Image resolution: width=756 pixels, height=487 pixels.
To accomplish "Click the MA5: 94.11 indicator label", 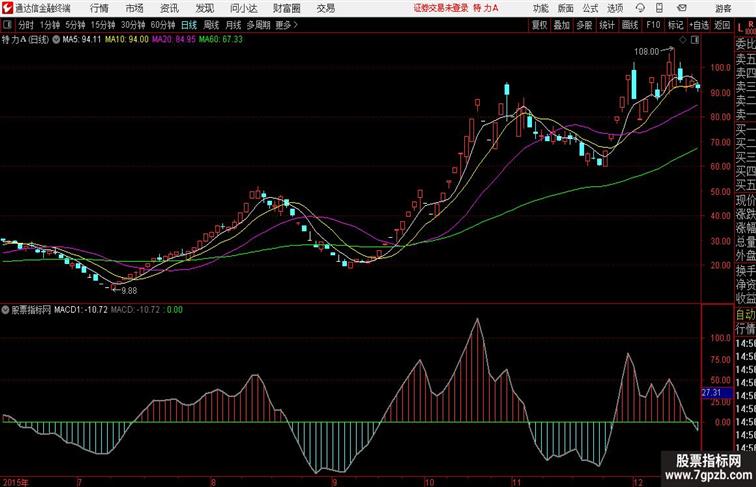I will (x=82, y=40).
